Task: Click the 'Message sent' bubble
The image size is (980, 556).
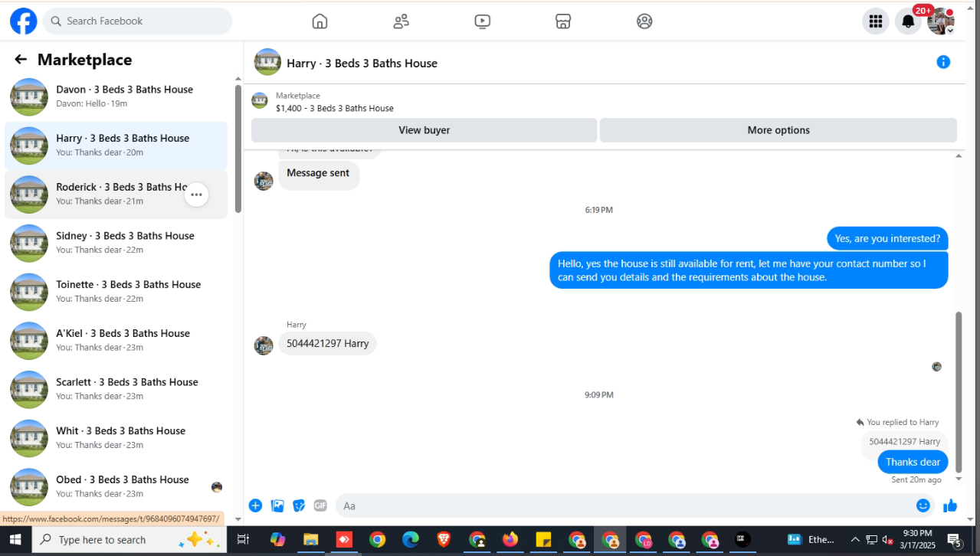Action: pyautogui.click(x=318, y=173)
